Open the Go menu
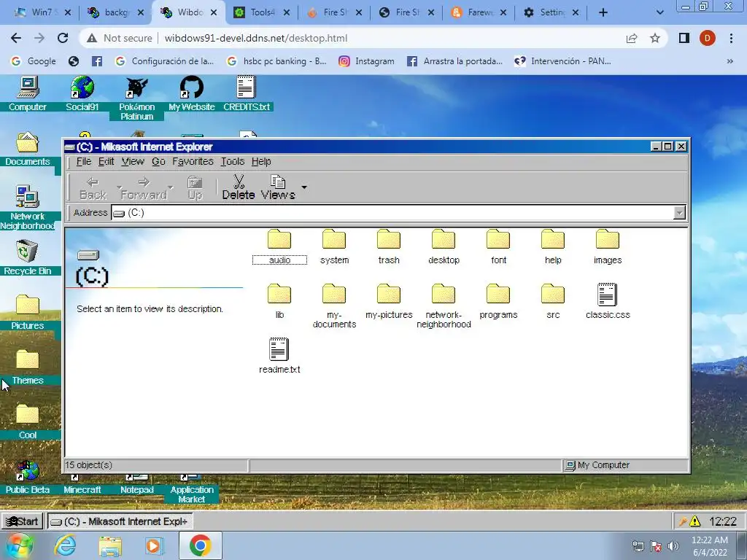Image resolution: width=747 pixels, height=560 pixels. click(x=158, y=161)
